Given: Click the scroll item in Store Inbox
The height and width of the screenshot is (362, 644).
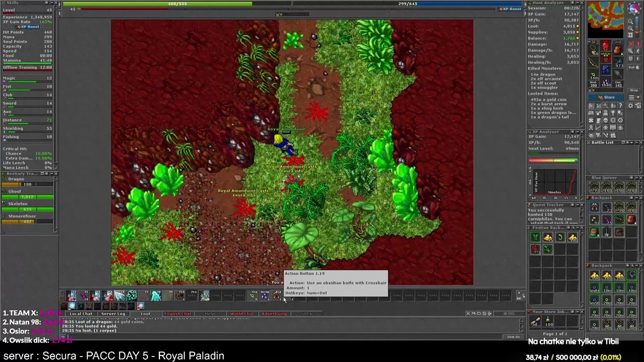Looking at the screenshot, I should [536, 322].
